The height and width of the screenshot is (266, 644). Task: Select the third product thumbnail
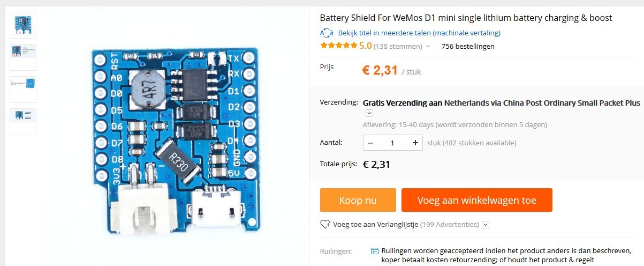tap(23, 90)
